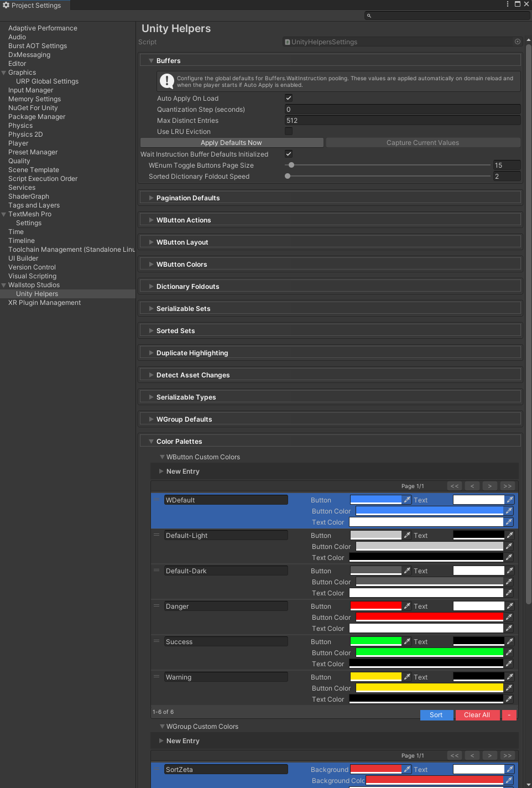
Task: Adjust the WEnum Toggle Buttons Page Size slider
Action: click(x=293, y=165)
